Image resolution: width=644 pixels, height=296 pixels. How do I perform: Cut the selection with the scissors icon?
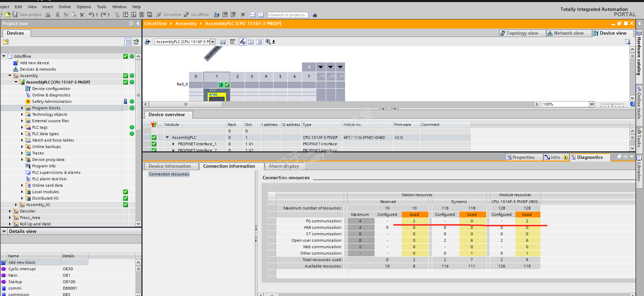[57, 15]
